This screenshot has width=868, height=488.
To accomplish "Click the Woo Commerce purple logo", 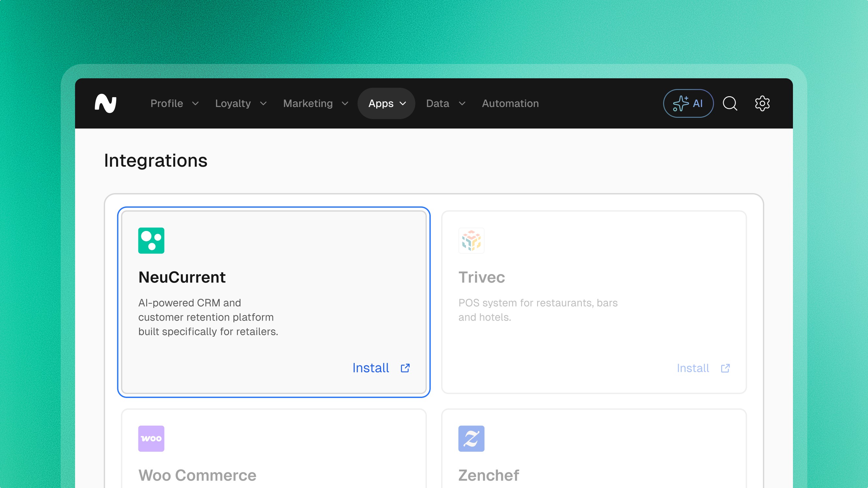I will 151,438.
